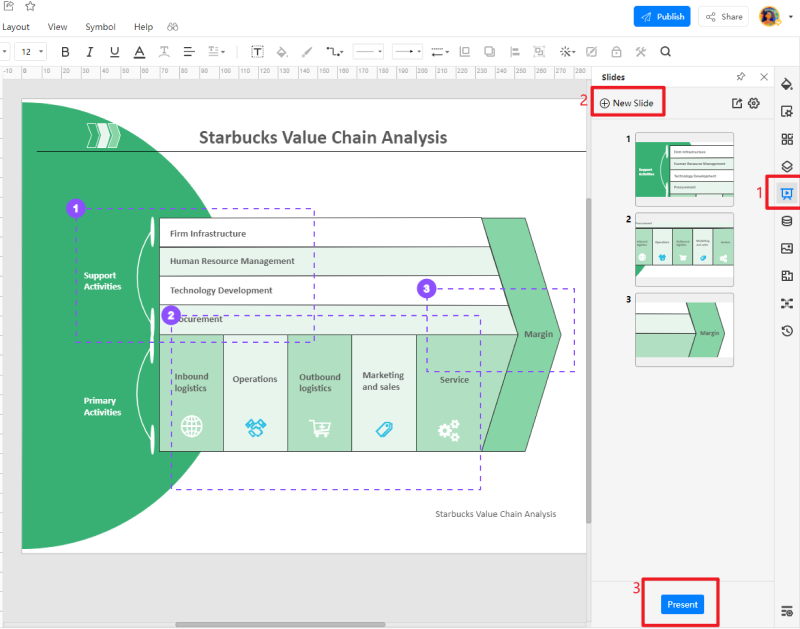Open the database sidebar icon

tap(787, 221)
